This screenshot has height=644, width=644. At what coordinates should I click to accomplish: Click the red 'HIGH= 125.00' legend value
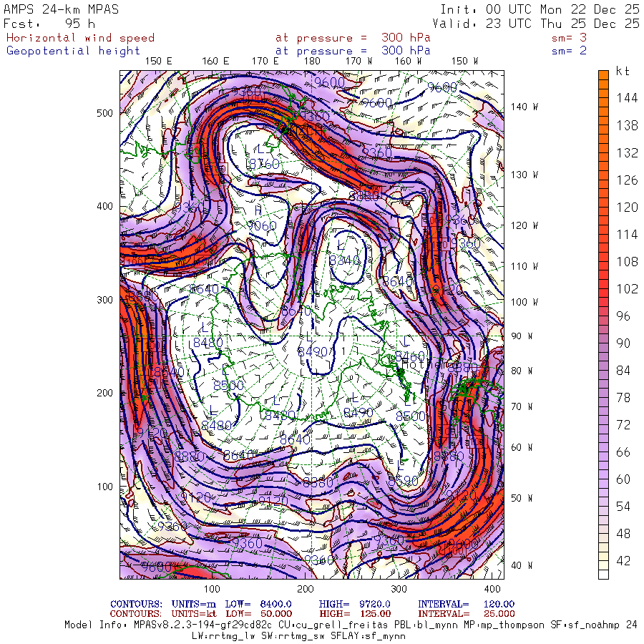click(355, 614)
